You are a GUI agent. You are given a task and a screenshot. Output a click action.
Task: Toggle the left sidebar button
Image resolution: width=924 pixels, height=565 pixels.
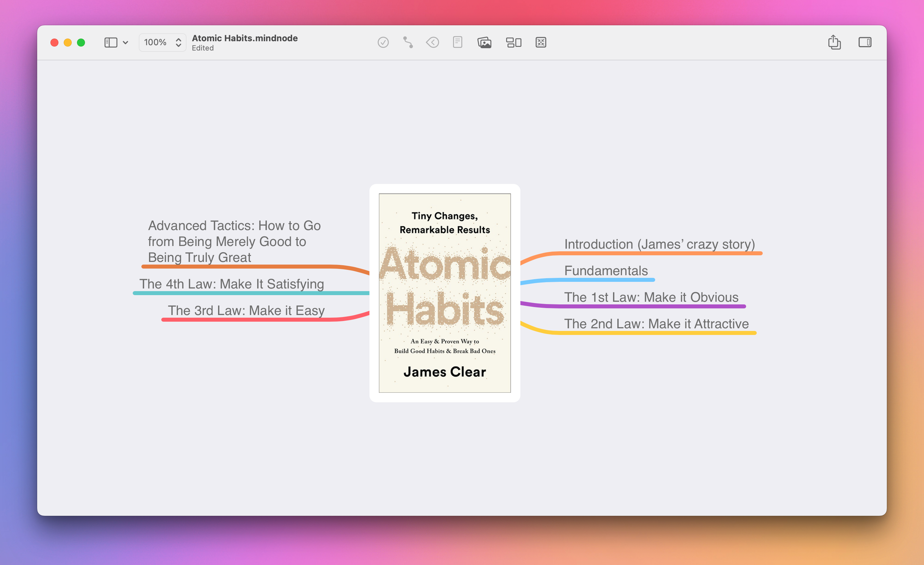pyautogui.click(x=111, y=43)
